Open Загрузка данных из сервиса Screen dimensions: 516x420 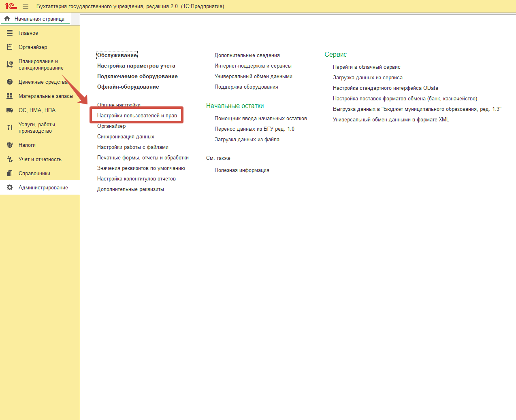click(368, 77)
